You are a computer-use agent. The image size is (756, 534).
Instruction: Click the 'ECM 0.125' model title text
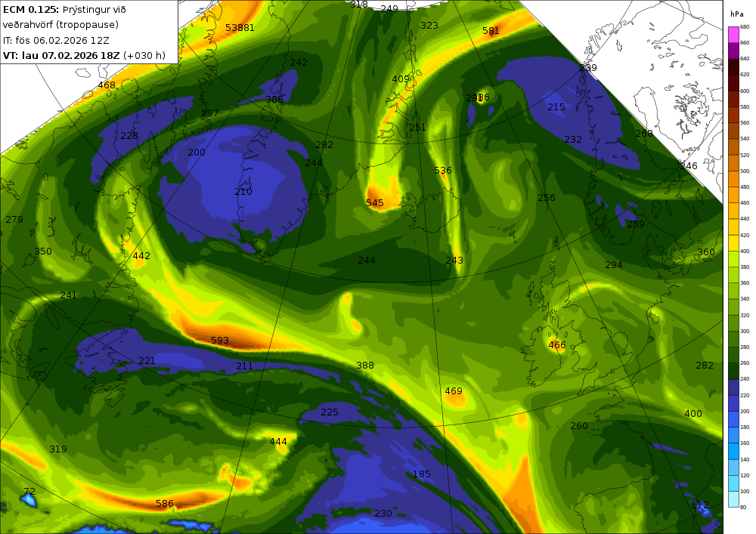tap(30, 10)
